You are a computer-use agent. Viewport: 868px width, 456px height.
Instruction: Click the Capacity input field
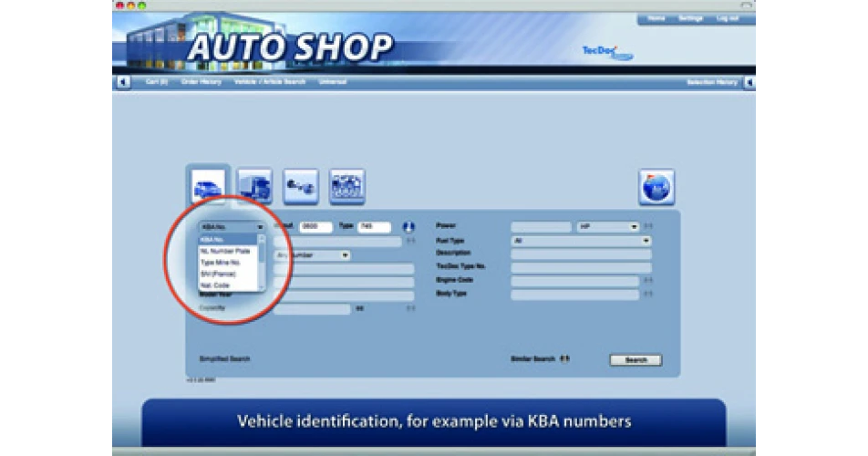(x=312, y=309)
